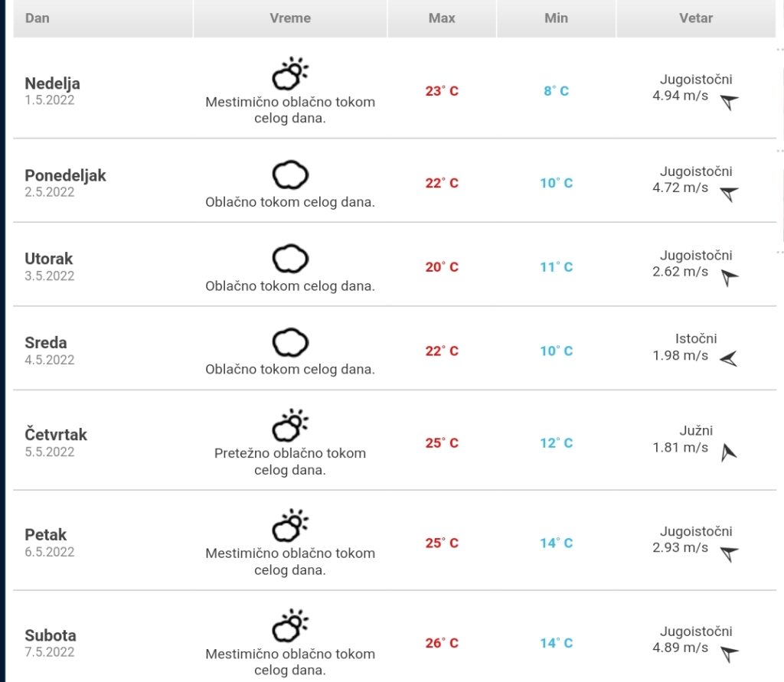Click the cloud icon for Sreda
The width and height of the screenshot is (784, 682).
[290, 342]
